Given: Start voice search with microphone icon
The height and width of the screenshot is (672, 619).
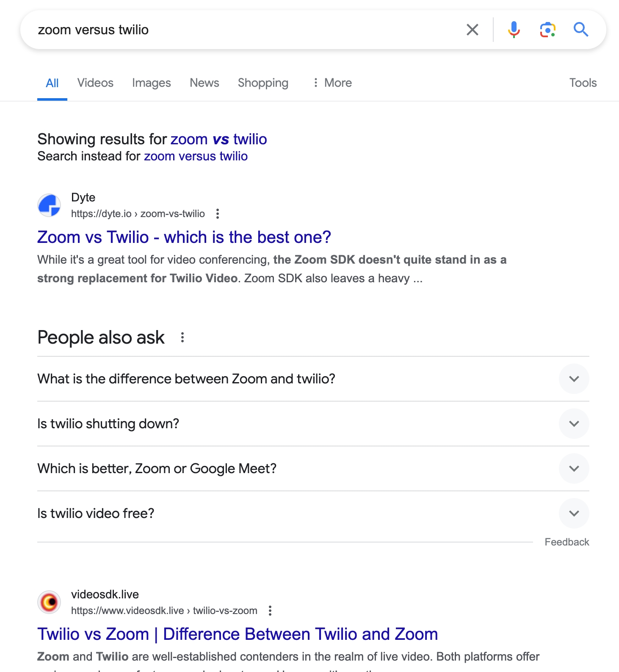Looking at the screenshot, I should (514, 30).
